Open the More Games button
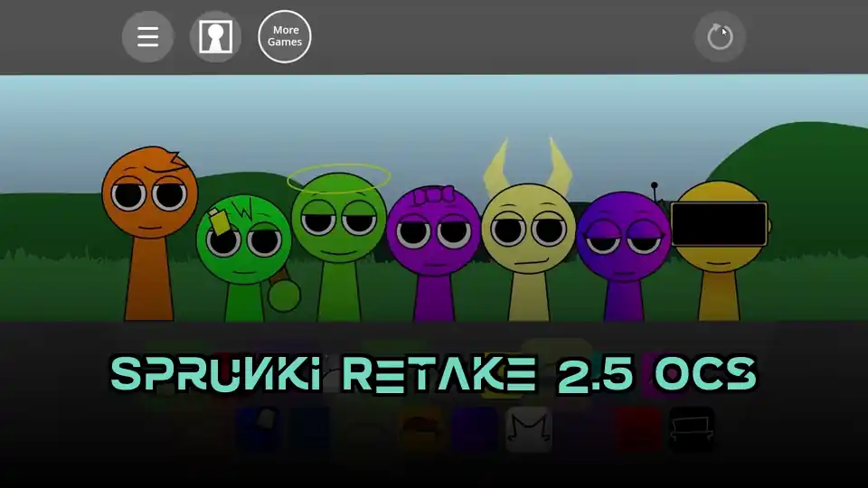 coord(285,37)
